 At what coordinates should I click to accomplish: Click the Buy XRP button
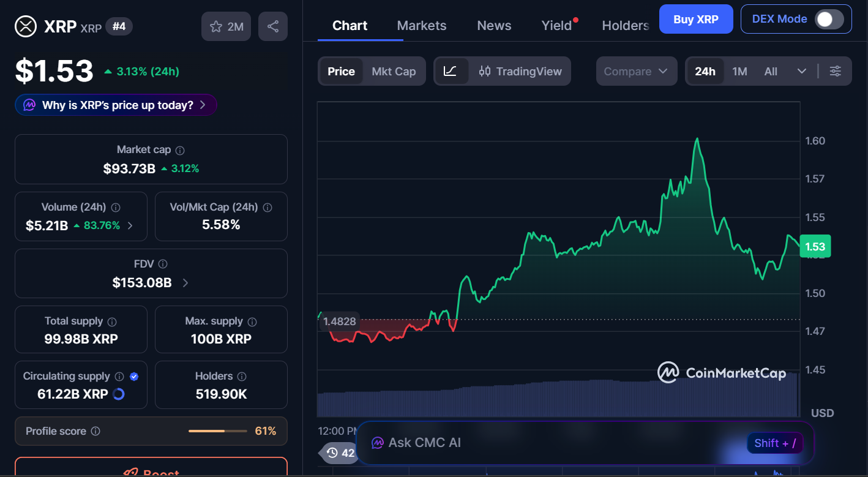pyautogui.click(x=696, y=19)
